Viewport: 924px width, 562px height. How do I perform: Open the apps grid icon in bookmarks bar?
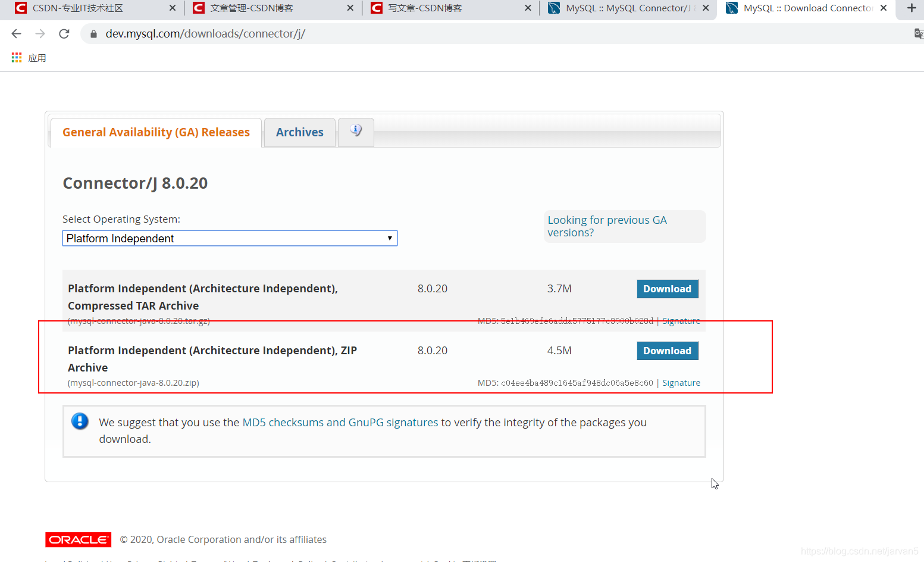(17, 58)
